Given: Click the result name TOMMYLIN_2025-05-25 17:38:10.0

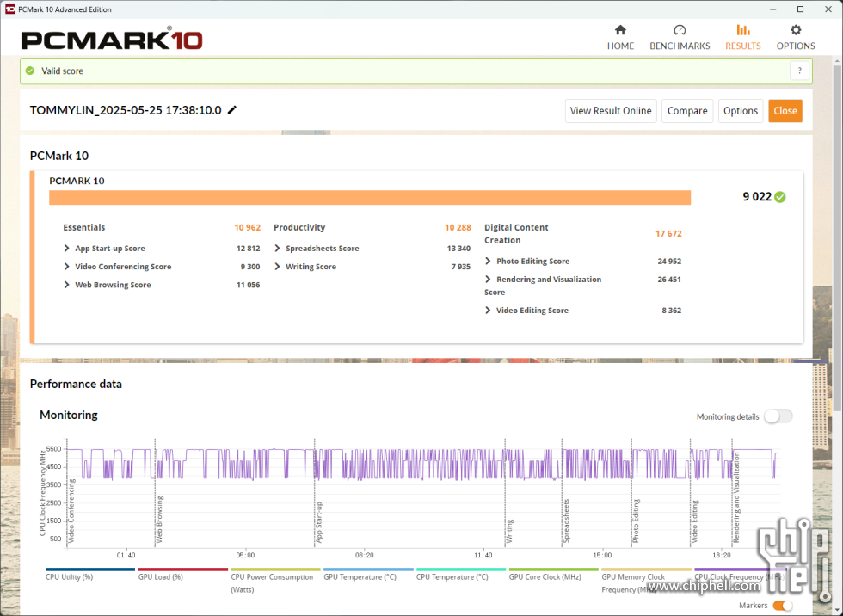Looking at the screenshot, I should [126, 110].
